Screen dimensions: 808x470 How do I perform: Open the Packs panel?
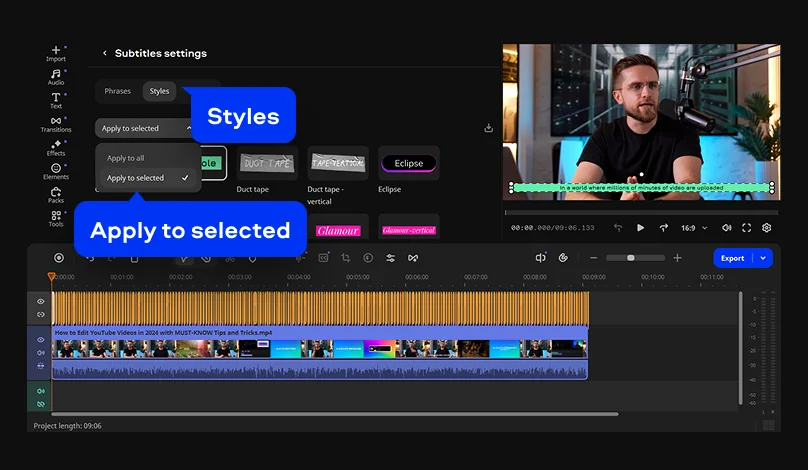56,194
